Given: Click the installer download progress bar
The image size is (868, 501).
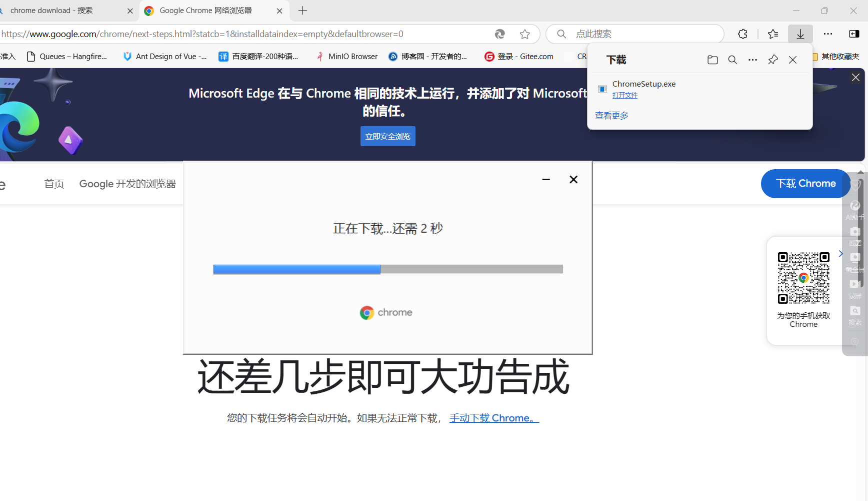Looking at the screenshot, I should [387, 269].
